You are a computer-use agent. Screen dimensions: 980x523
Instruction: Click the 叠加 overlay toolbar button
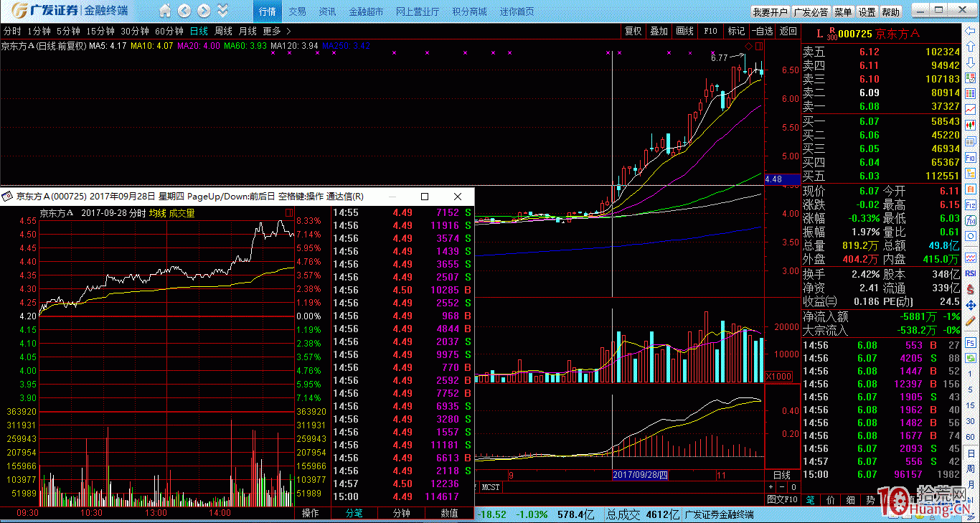pos(659,31)
